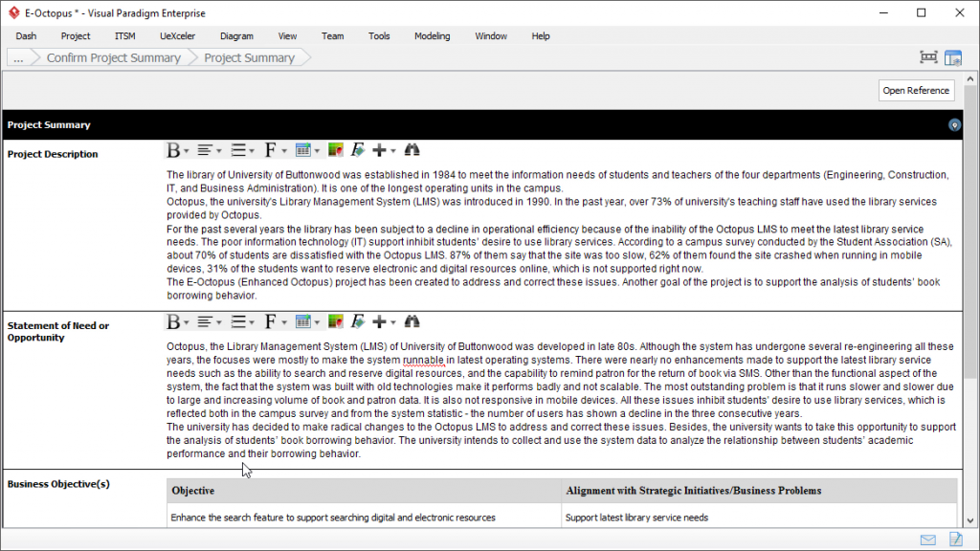Select the text alignment icon
Image resolution: width=980 pixels, height=551 pixels.
click(204, 149)
